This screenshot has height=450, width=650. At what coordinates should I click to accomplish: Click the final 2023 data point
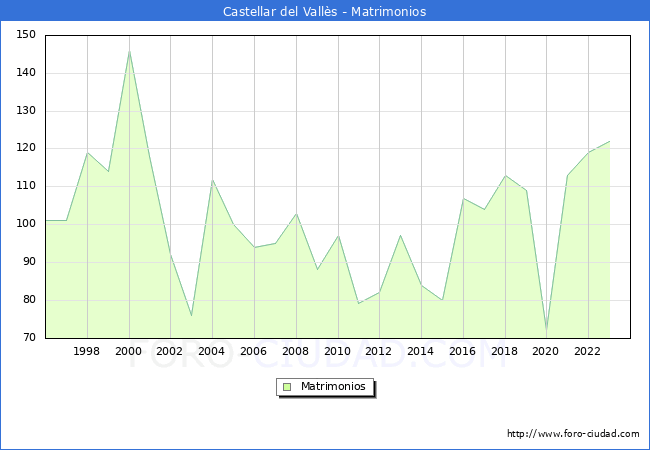(x=609, y=141)
